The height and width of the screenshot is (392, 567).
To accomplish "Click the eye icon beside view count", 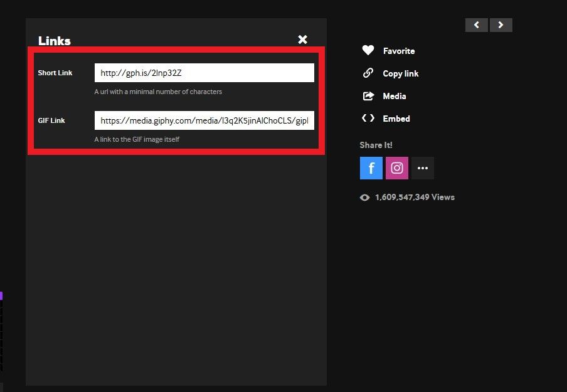I will (x=364, y=198).
